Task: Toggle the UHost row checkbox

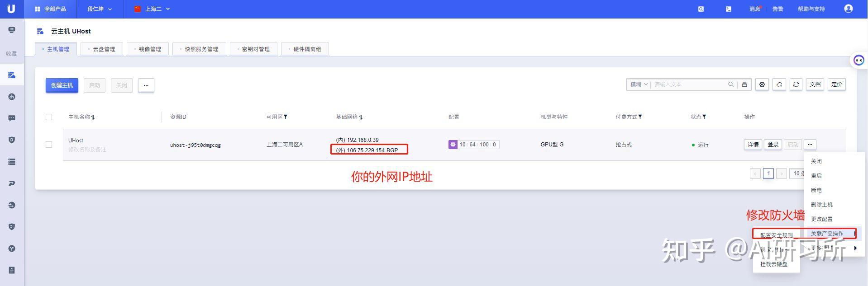Action: pos(49,145)
